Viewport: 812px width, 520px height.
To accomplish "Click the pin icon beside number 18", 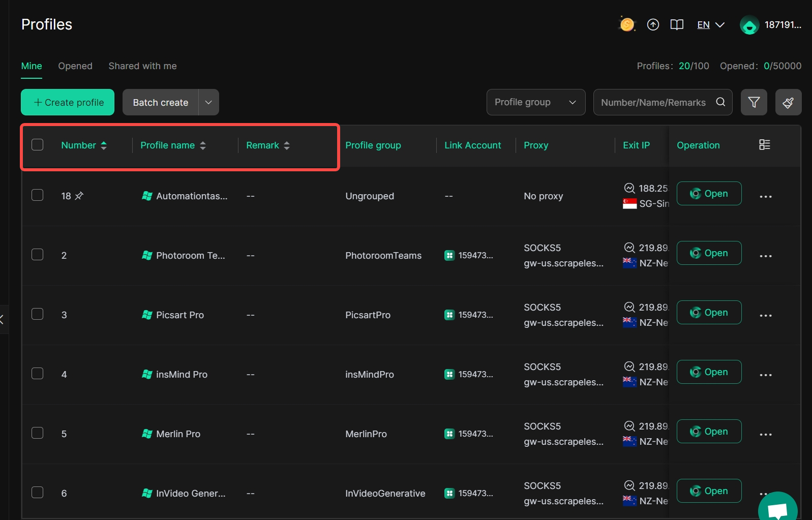I will coord(79,196).
